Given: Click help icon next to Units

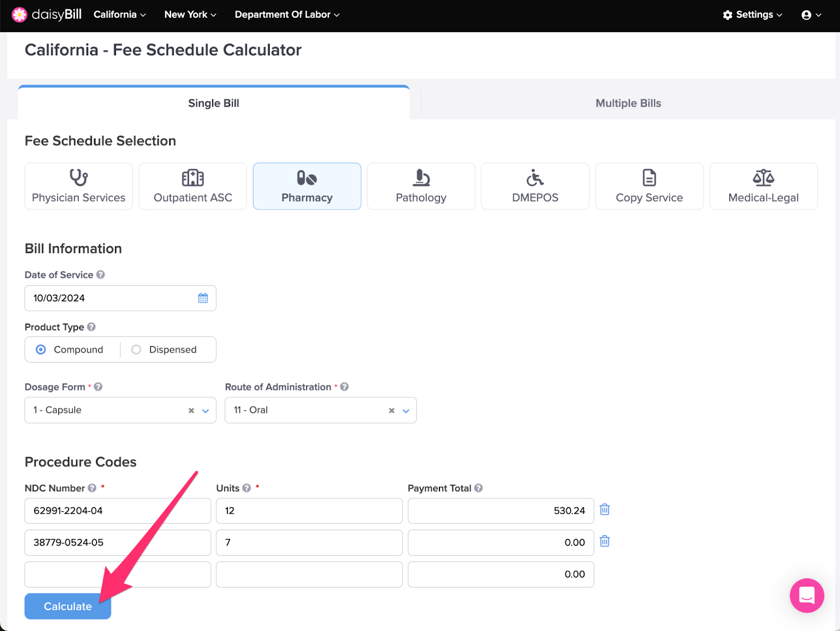Looking at the screenshot, I should coord(246,488).
